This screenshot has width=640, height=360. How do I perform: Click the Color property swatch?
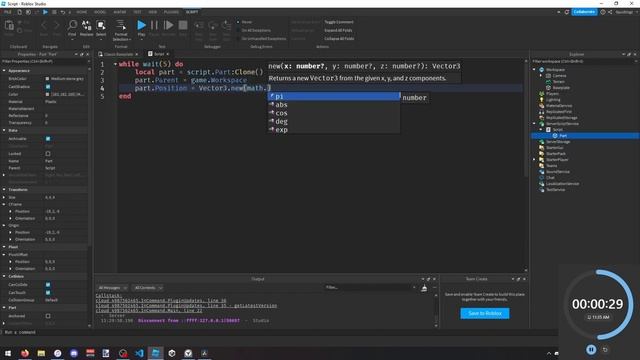[x=47, y=94]
